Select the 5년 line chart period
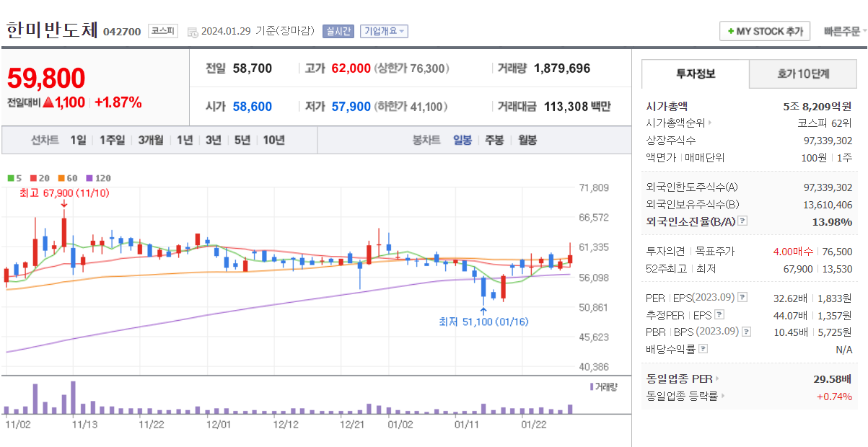 pos(242,140)
